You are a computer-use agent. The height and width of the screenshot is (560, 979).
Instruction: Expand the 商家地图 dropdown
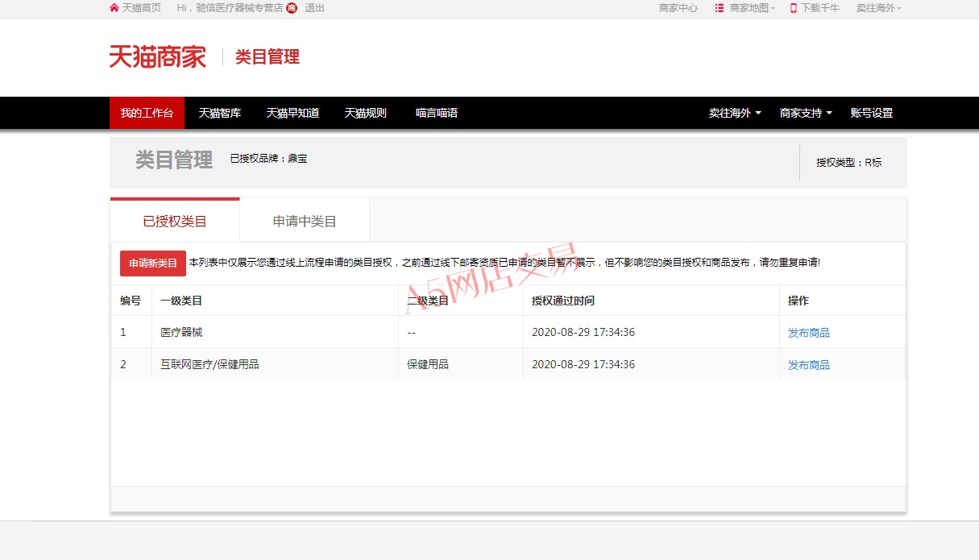click(x=753, y=8)
